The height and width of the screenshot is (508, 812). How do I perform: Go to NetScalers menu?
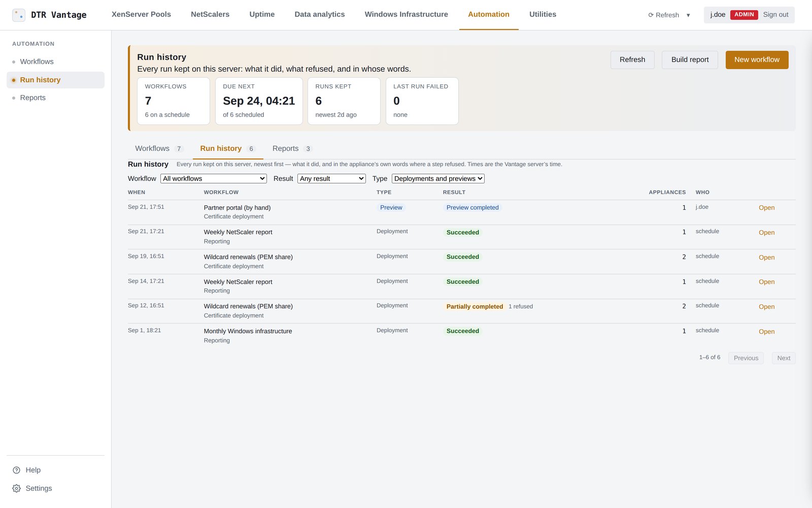pos(210,14)
